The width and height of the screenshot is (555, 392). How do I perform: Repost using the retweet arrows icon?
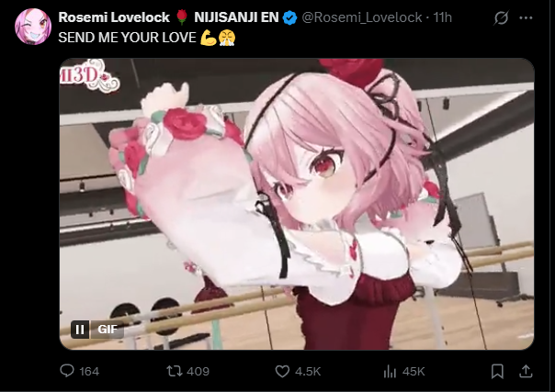point(175,371)
